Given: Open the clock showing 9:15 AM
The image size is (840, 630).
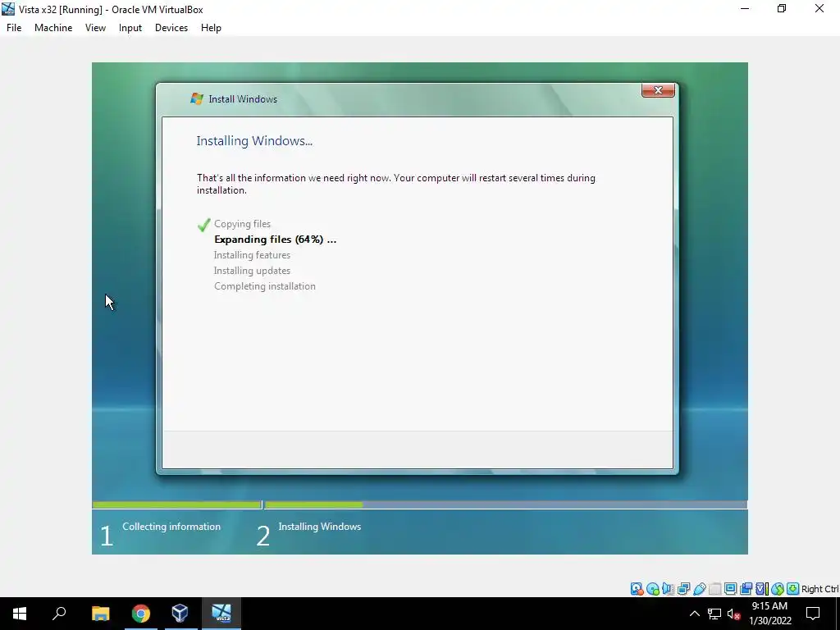Looking at the screenshot, I should click(x=769, y=614).
